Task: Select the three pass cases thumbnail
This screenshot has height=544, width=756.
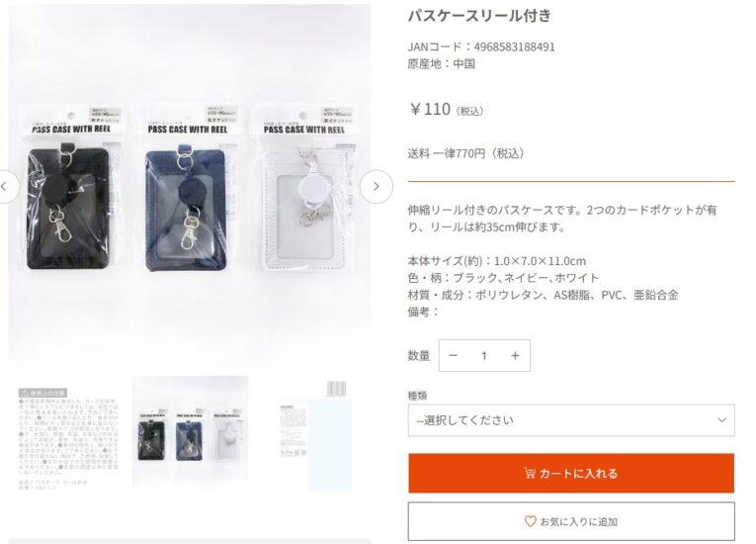Action: (190, 433)
